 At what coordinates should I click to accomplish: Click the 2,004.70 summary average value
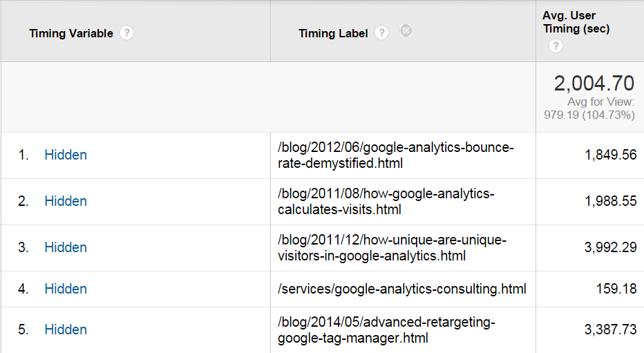(594, 84)
